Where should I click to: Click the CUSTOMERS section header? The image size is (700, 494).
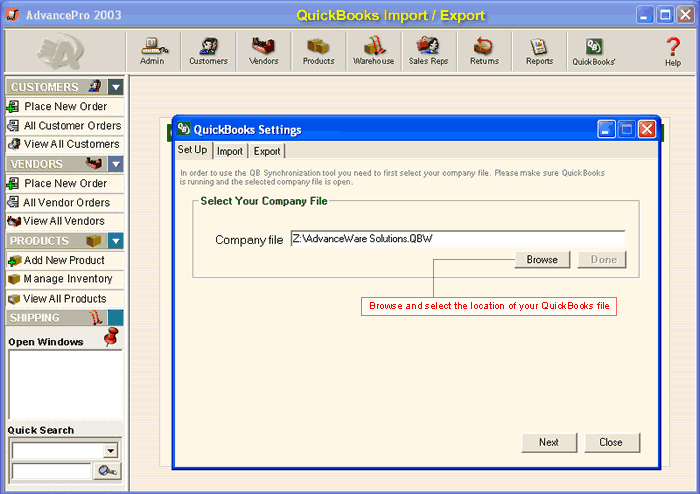(57, 87)
